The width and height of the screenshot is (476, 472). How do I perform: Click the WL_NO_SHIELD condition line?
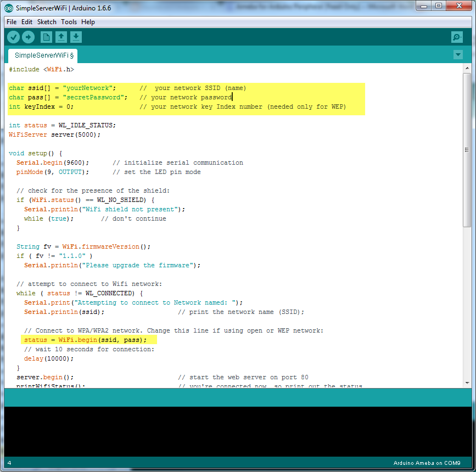(85, 200)
